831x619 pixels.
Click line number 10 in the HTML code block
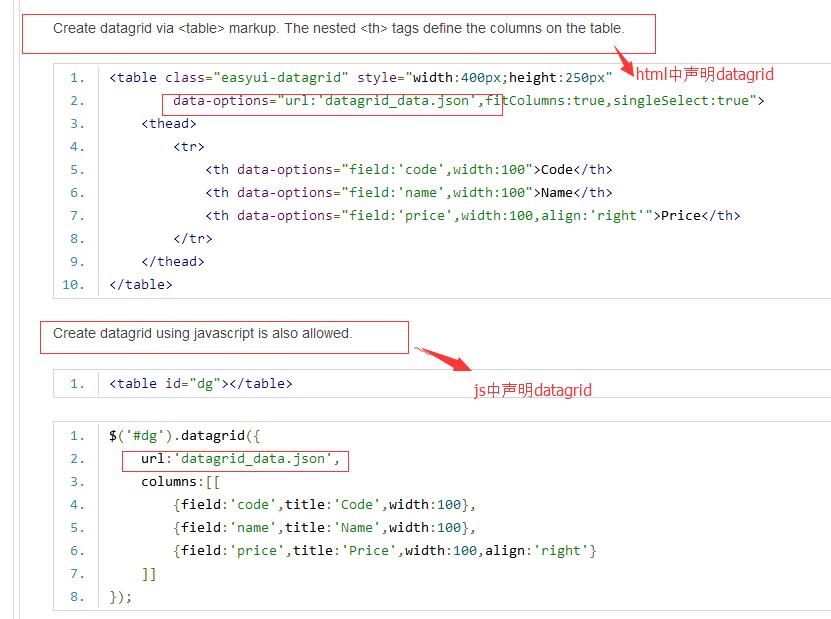pos(73,285)
